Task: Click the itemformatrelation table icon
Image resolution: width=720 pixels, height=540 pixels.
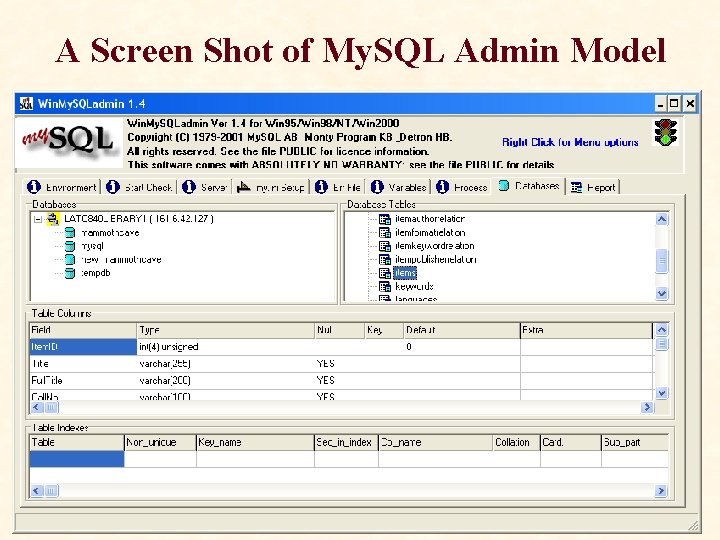Action: pyautogui.click(x=384, y=233)
